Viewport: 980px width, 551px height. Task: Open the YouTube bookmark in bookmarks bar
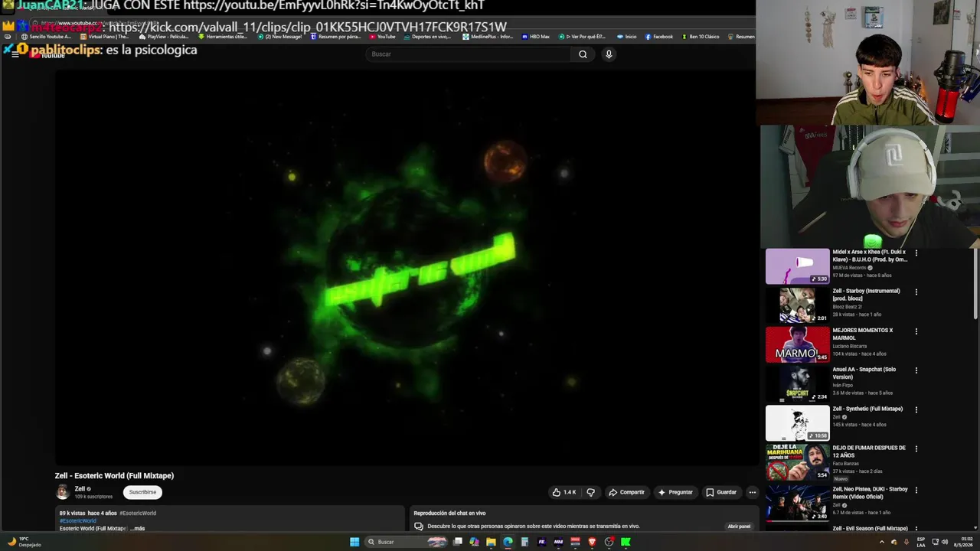(383, 37)
